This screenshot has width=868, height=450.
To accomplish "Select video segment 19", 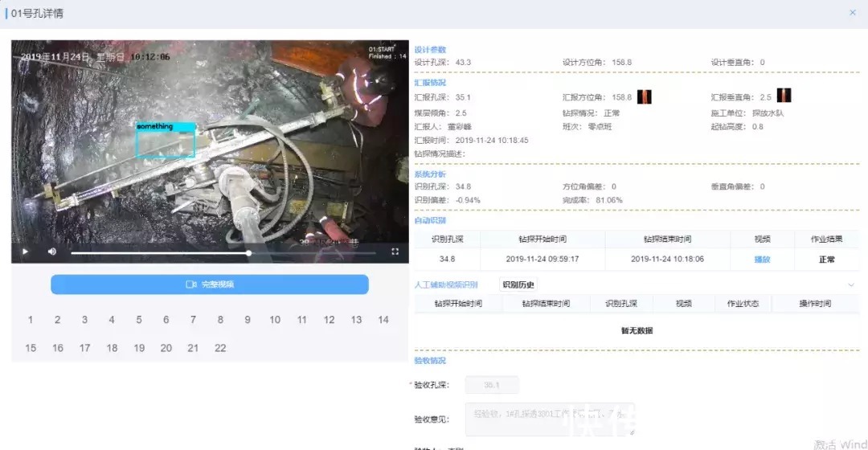I will (139, 348).
